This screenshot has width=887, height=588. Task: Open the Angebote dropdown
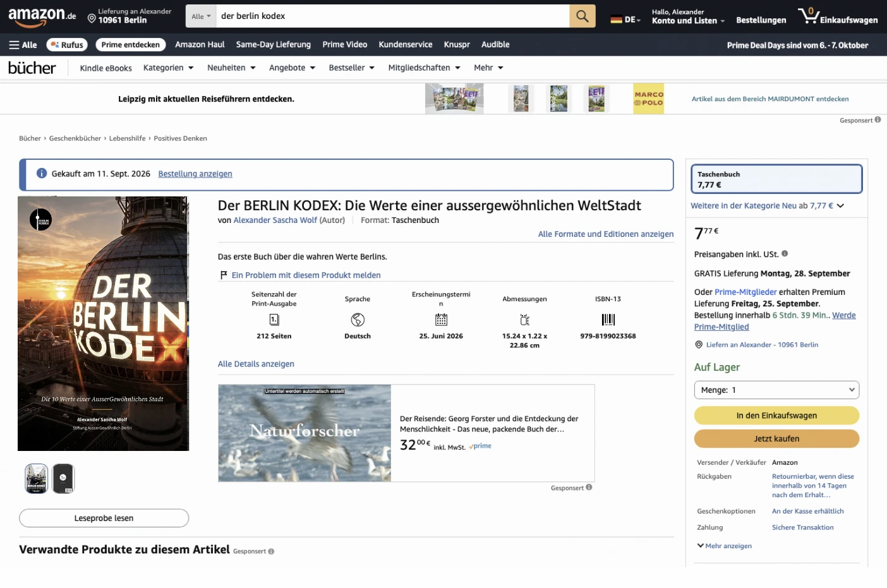tap(292, 68)
